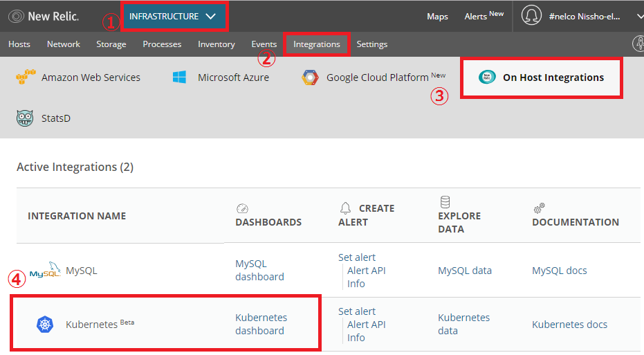This screenshot has height=355, width=644.
Task: Open the Kubernetes data link
Action: click(463, 324)
